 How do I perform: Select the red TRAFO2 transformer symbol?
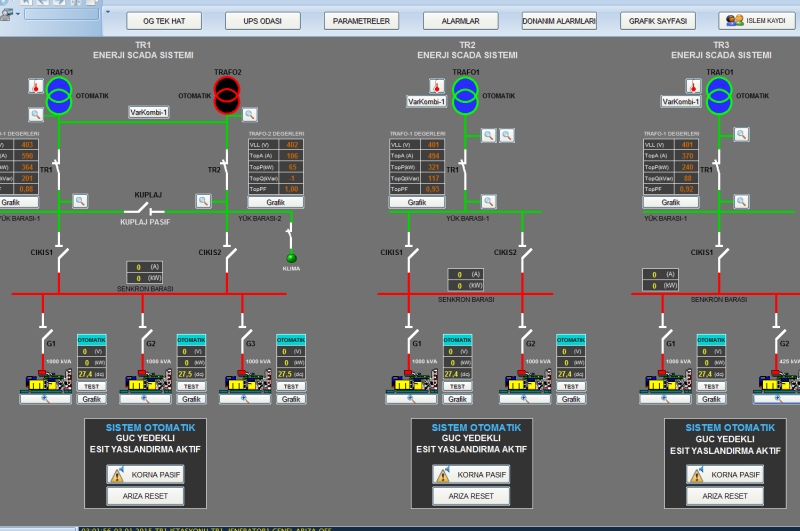[x=227, y=95]
